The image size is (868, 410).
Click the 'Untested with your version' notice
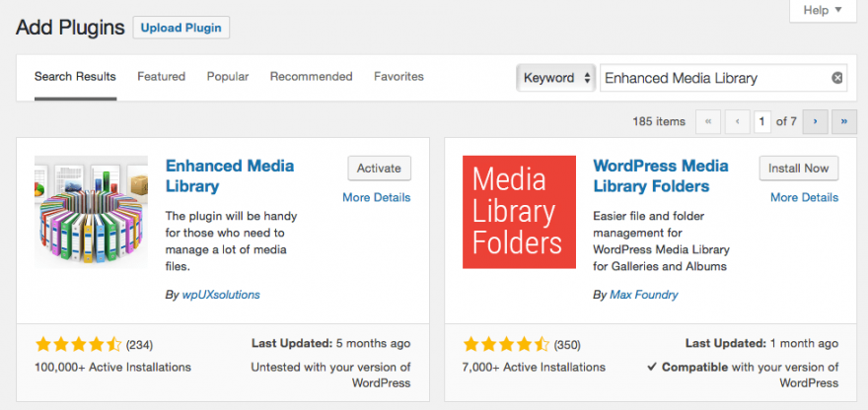pos(331,375)
